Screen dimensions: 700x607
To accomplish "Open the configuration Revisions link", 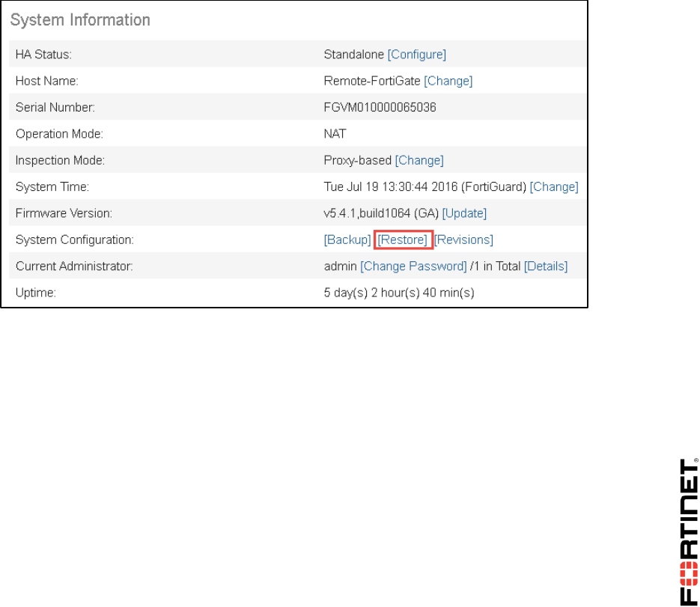I will pos(463,240).
